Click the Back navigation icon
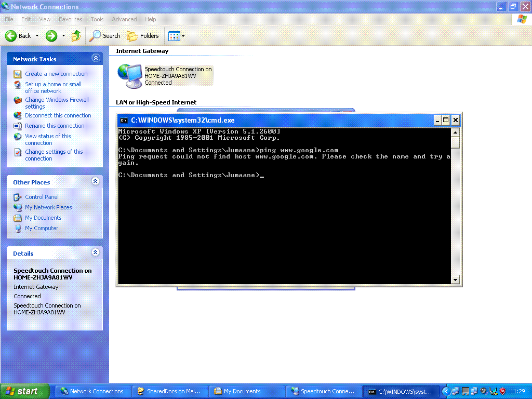Screen dimensions: 532x399 (x=11, y=36)
